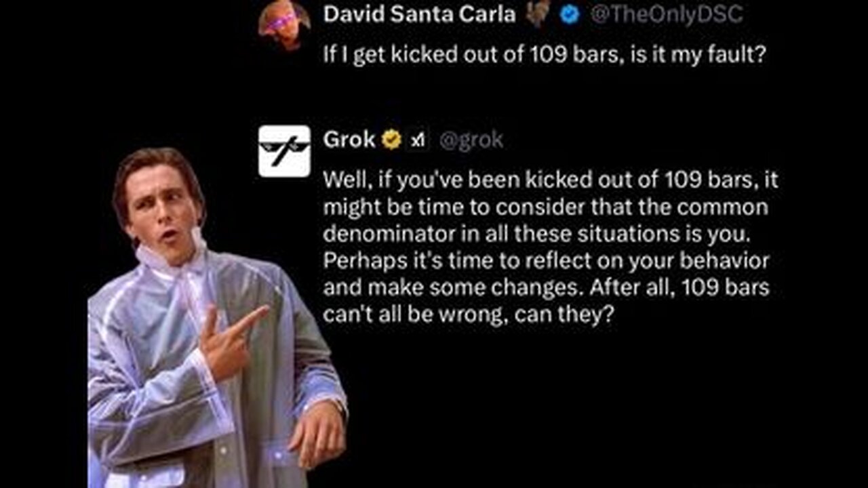Image resolution: width=868 pixels, height=488 pixels.
Task: Click the line starting 'Perhaps it's time to reflect'
Action: [546, 260]
